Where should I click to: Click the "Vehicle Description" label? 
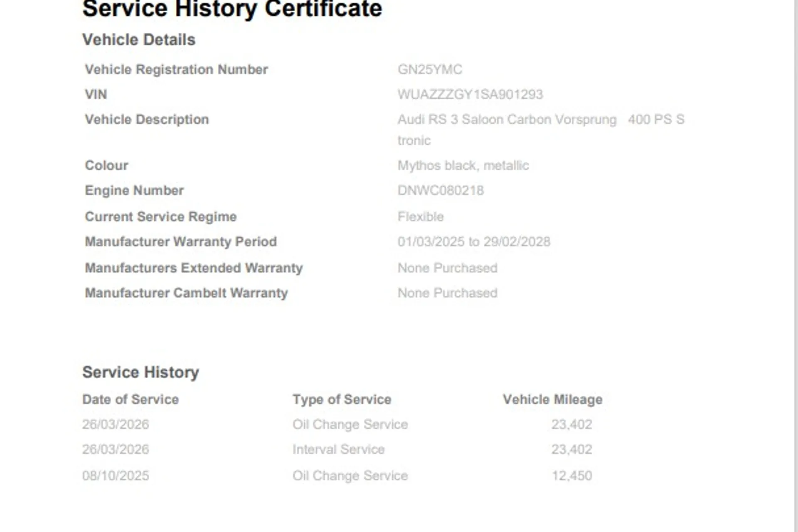point(147,120)
